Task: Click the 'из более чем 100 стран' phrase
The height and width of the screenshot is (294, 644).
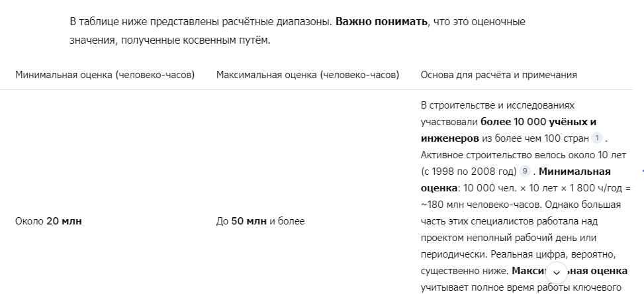Action: (x=535, y=138)
